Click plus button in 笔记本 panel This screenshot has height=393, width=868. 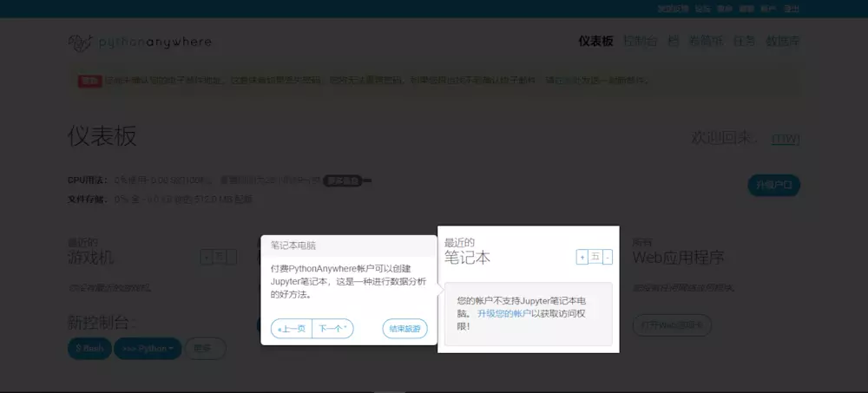click(582, 257)
